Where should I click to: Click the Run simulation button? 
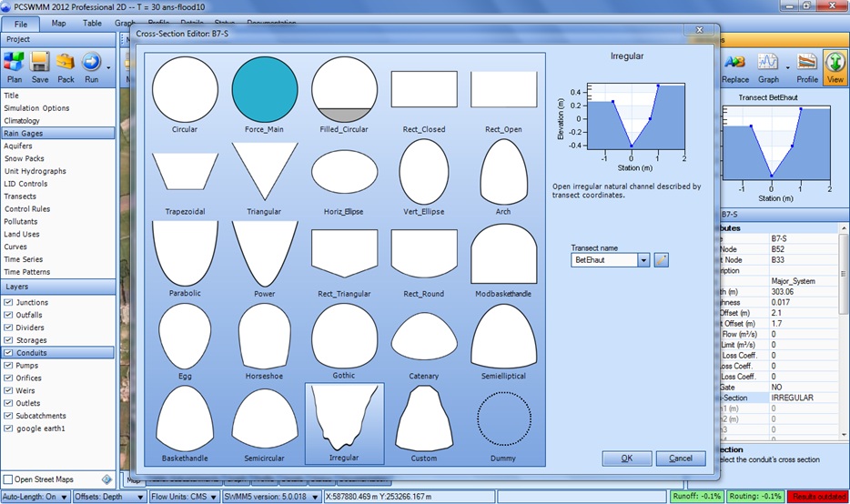(x=91, y=67)
